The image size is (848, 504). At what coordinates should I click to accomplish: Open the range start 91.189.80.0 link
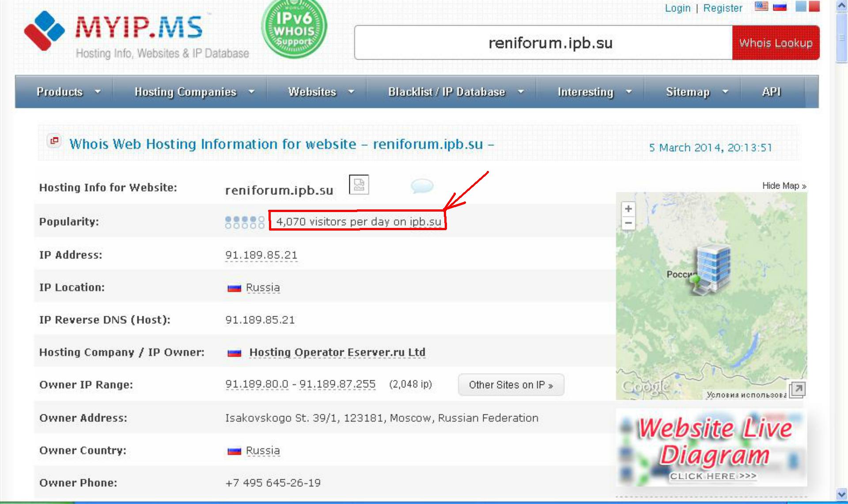point(257,384)
